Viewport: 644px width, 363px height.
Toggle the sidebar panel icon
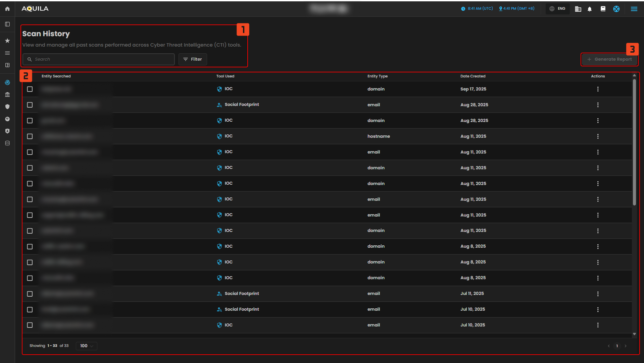point(7,24)
